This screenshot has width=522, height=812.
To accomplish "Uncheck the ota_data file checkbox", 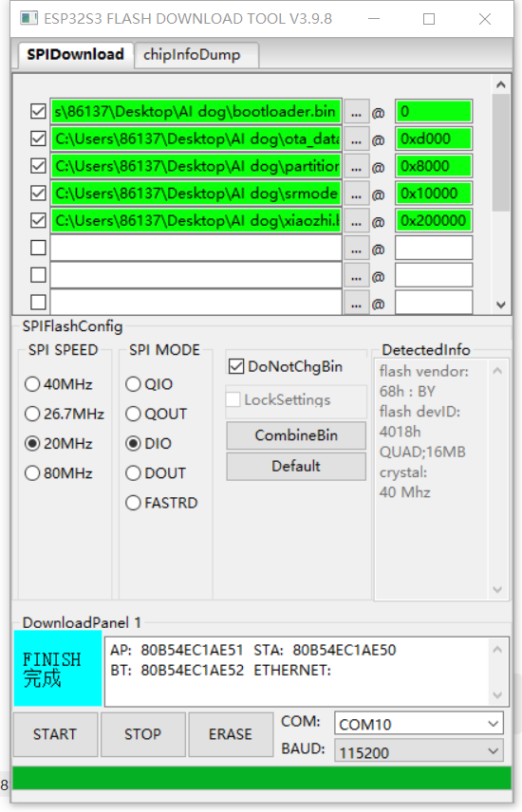I will 38,138.
